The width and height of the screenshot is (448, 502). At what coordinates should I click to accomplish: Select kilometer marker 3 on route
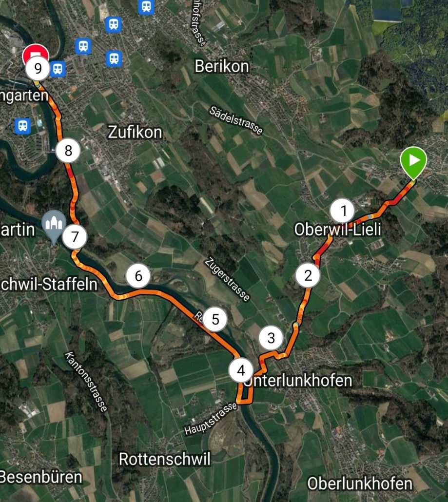coord(271,338)
